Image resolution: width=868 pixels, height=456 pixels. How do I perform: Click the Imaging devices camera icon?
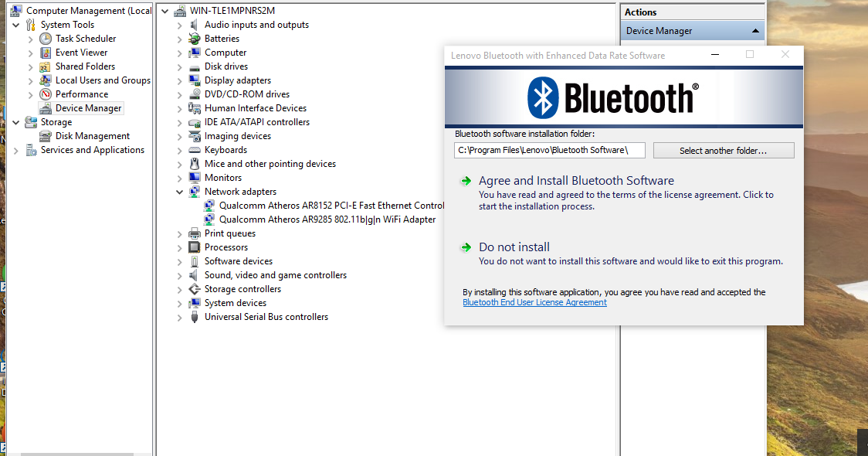coord(194,136)
